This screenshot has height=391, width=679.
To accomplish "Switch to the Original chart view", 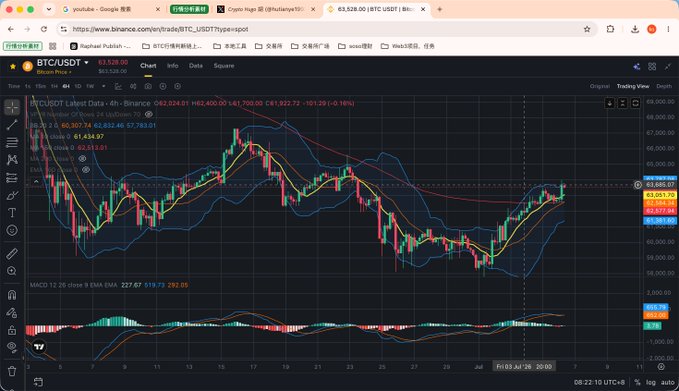I will tap(600, 86).
